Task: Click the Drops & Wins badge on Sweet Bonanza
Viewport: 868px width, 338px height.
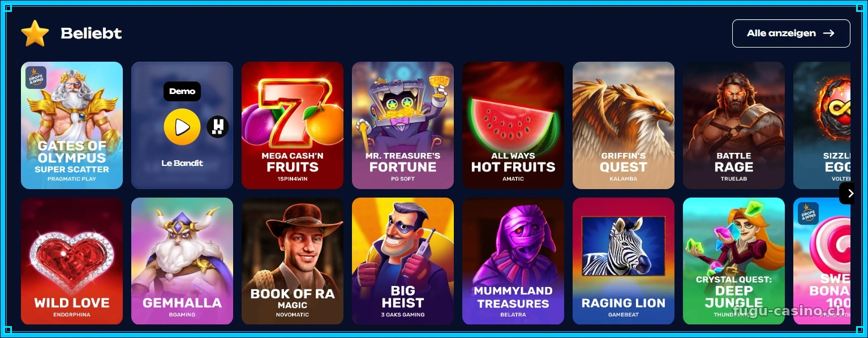Action: pos(809,213)
